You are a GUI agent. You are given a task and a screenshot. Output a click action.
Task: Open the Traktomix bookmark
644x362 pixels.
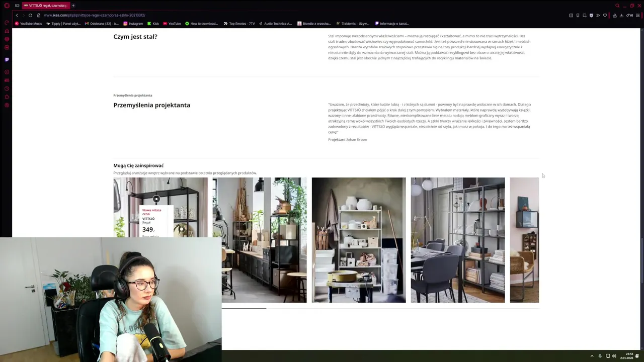[x=352, y=24]
